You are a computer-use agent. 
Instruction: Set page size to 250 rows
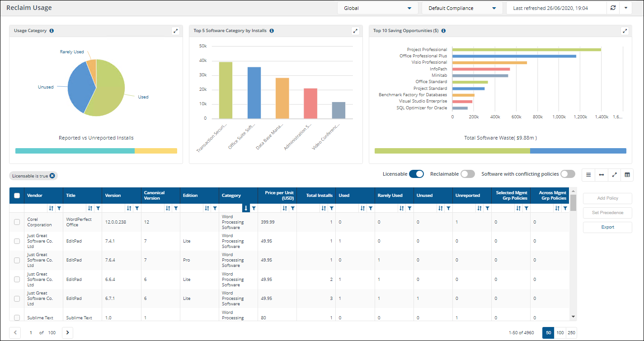pyautogui.click(x=571, y=333)
